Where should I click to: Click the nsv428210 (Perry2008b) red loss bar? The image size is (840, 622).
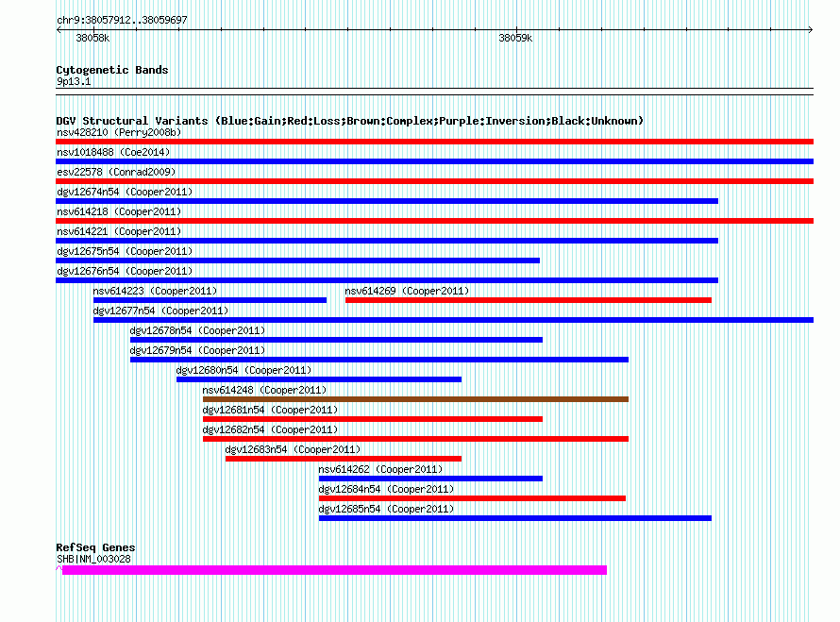434,142
